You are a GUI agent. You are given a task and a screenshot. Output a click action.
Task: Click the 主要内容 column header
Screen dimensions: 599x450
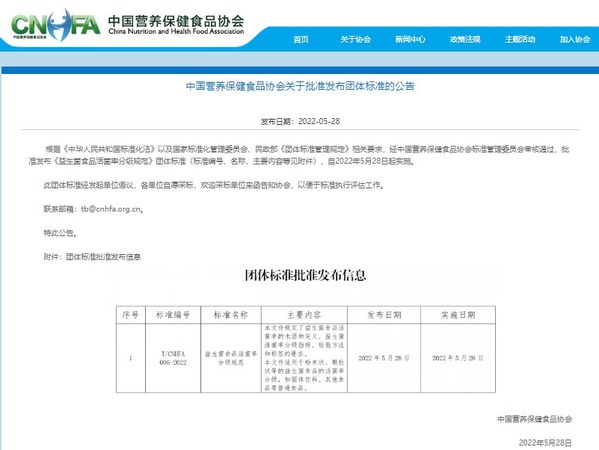point(304,315)
